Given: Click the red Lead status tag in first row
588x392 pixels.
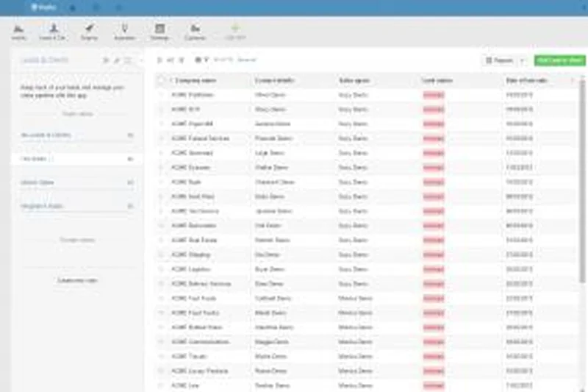Looking at the screenshot, I should (434, 95).
